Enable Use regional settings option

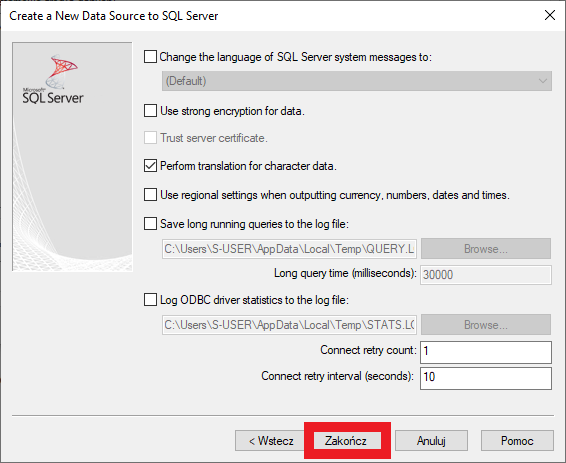pos(150,195)
